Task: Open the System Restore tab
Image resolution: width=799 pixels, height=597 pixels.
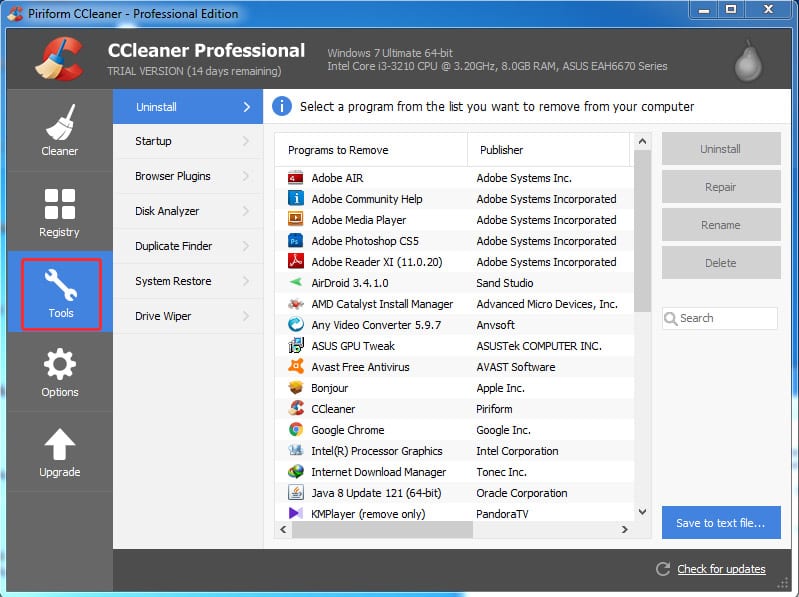Action: (173, 281)
